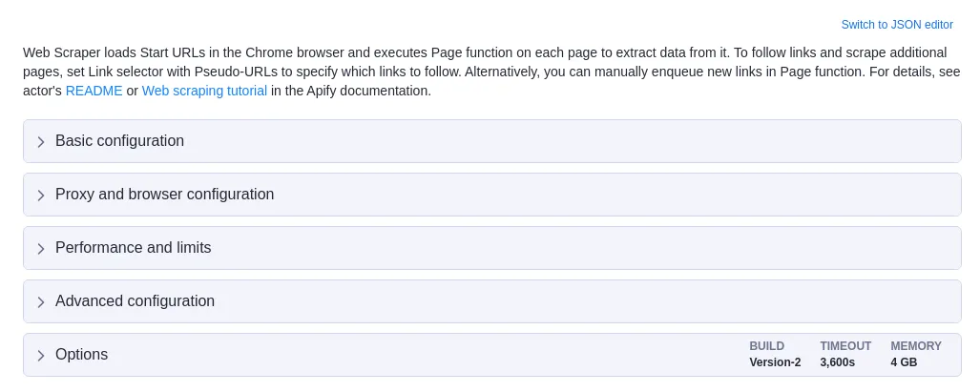Expand Basic configuration using its chevron arrow
The height and width of the screenshot is (392, 980).
[x=41, y=142]
